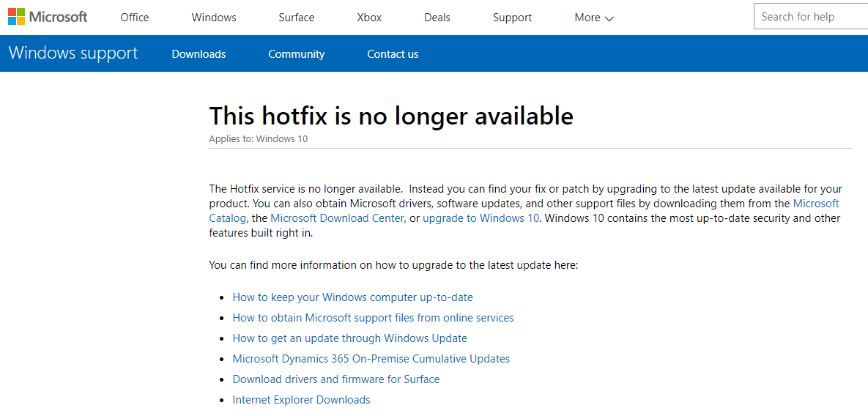Click the heading This hotfix is no longer available
The height and width of the screenshot is (416, 868).
click(391, 116)
